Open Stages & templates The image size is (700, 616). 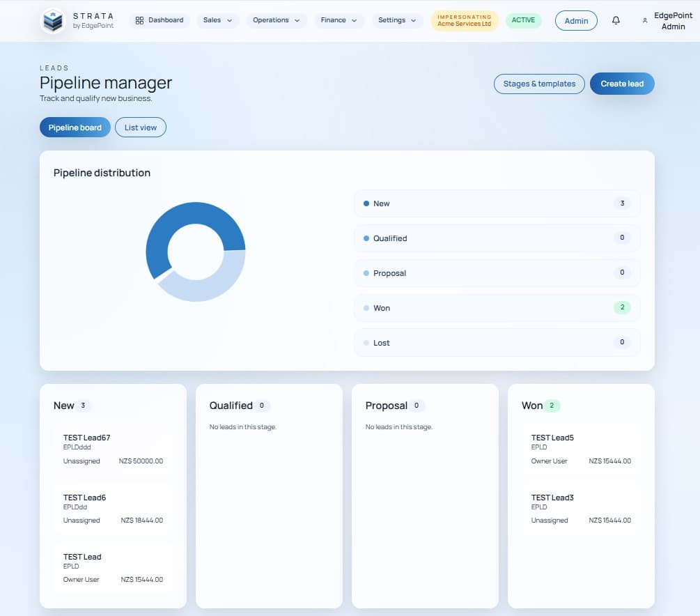[539, 84]
